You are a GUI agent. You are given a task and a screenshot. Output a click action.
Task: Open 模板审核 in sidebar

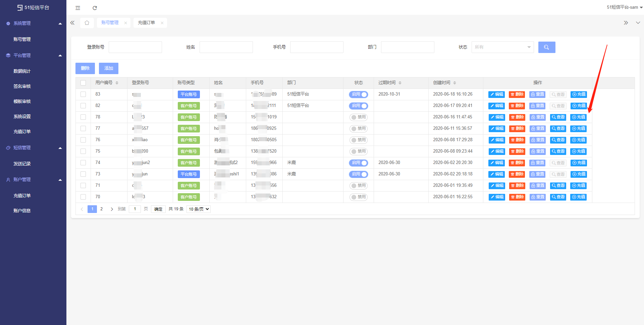point(22,101)
